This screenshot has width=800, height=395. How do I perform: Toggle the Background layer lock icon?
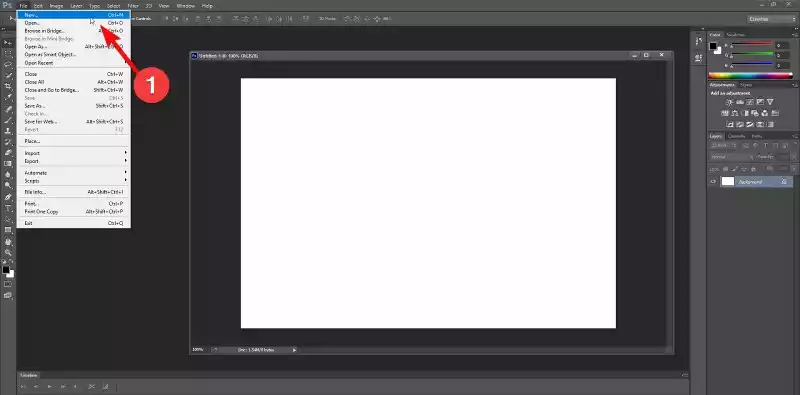coord(784,182)
